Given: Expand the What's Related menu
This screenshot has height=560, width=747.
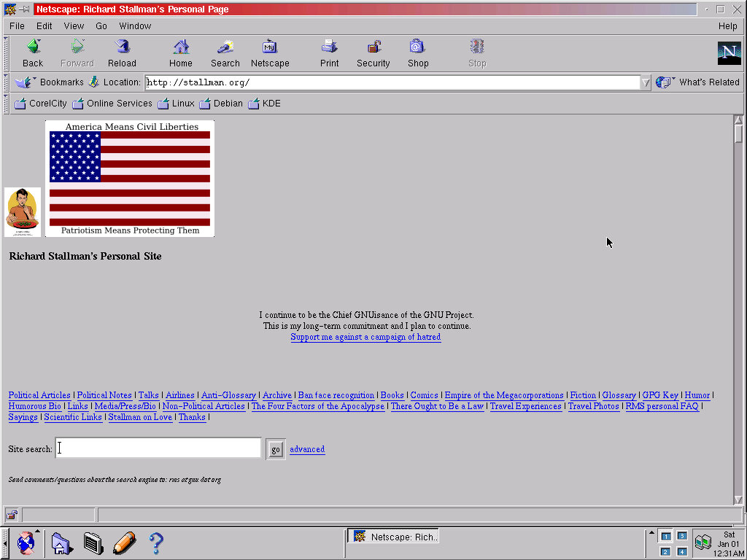Looking at the screenshot, I should [x=698, y=82].
